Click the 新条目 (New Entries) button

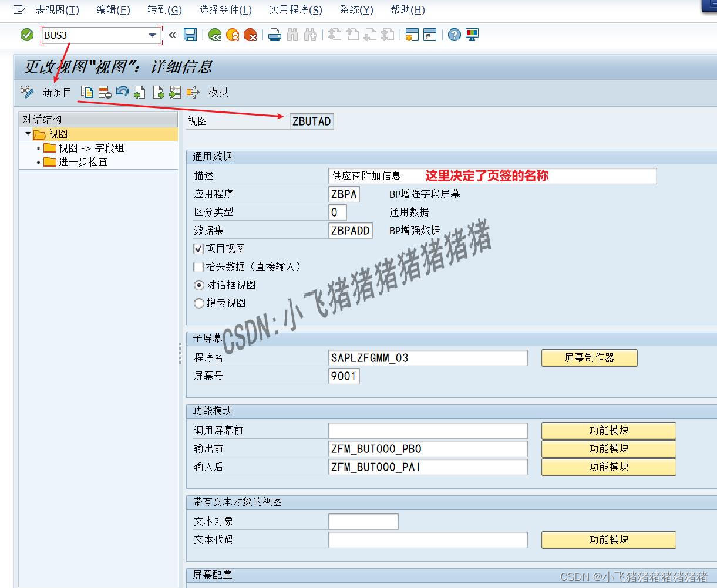(x=57, y=92)
